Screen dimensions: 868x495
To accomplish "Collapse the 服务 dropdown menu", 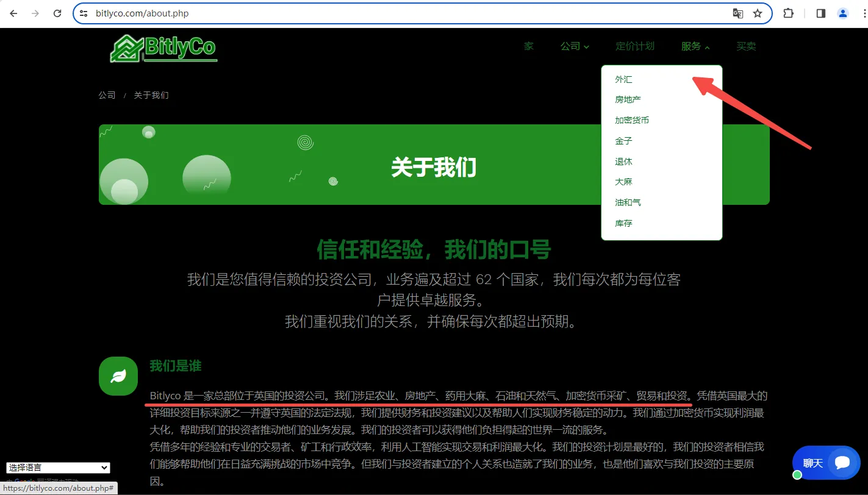I will pyautogui.click(x=695, y=46).
